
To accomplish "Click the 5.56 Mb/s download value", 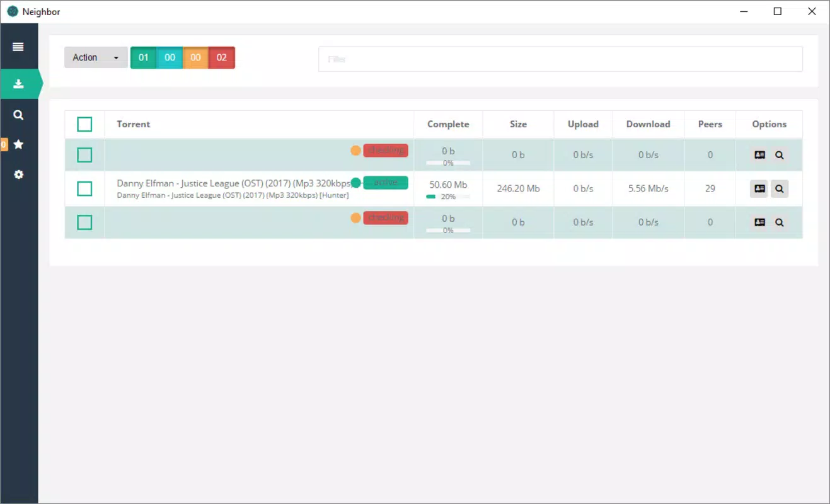I will pos(648,188).
